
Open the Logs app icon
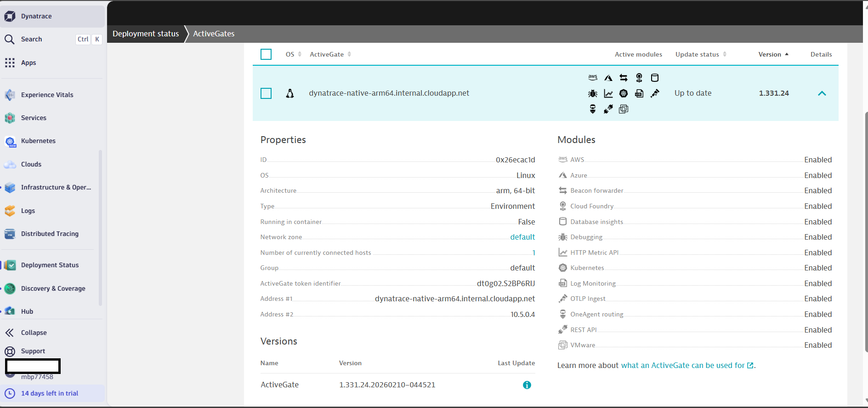pos(10,211)
